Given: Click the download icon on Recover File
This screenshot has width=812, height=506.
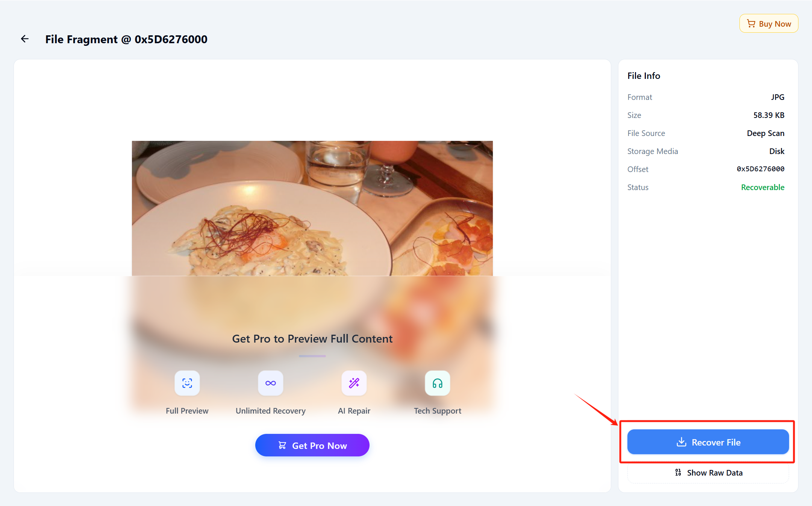Looking at the screenshot, I should pos(681,442).
